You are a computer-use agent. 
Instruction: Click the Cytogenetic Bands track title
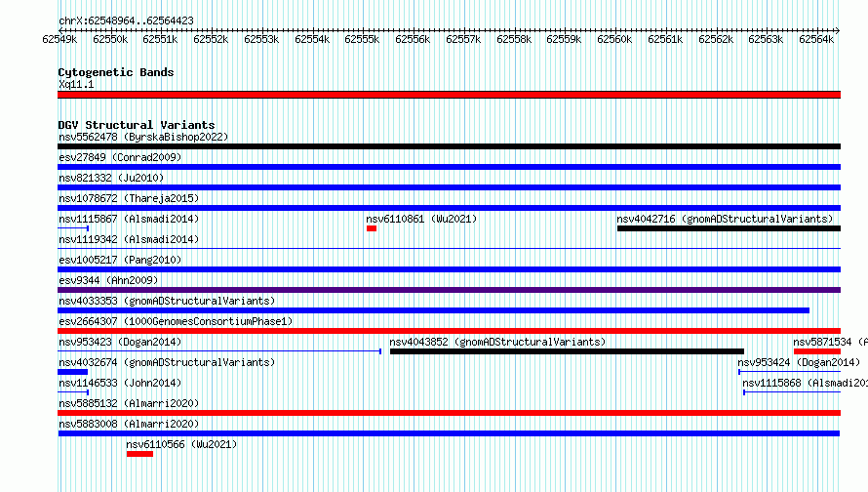coord(116,72)
